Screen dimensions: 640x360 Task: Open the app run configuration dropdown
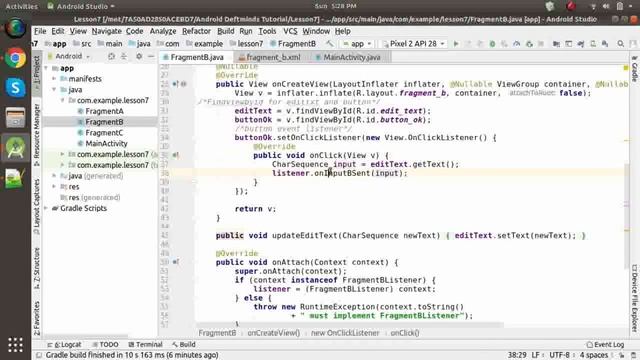[x=358, y=44]
